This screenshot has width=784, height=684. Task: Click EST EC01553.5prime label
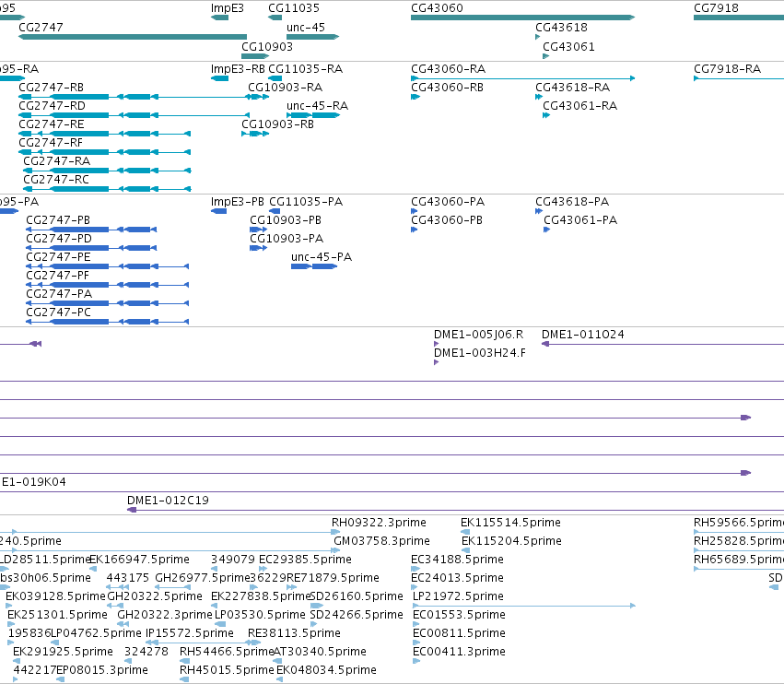click(459, 615)
